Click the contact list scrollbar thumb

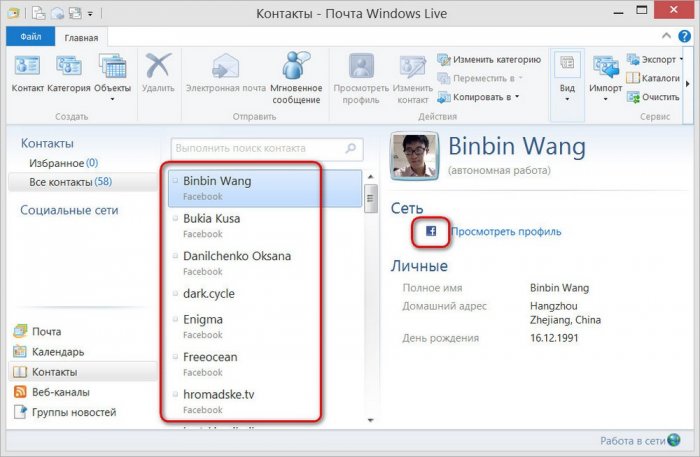[371, 198]
